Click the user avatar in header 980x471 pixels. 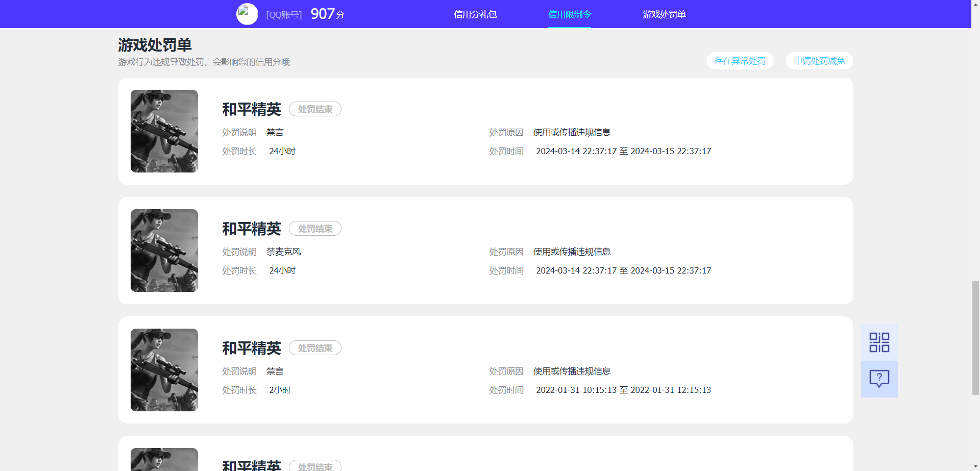[x=247, y=14]
